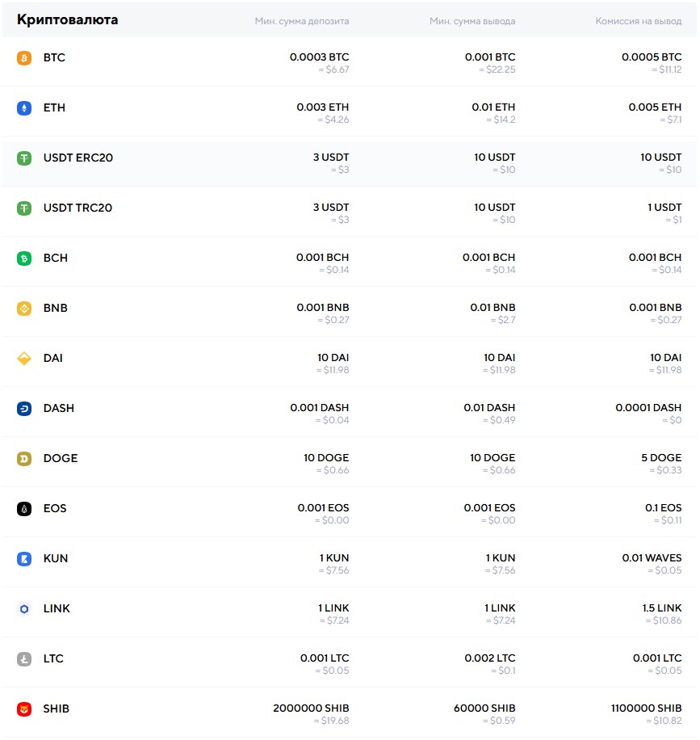Click the 2000000 SHIB deposit minimum
Image resolution: width=700 pixels, height=740 pixels.
point(311,708)
